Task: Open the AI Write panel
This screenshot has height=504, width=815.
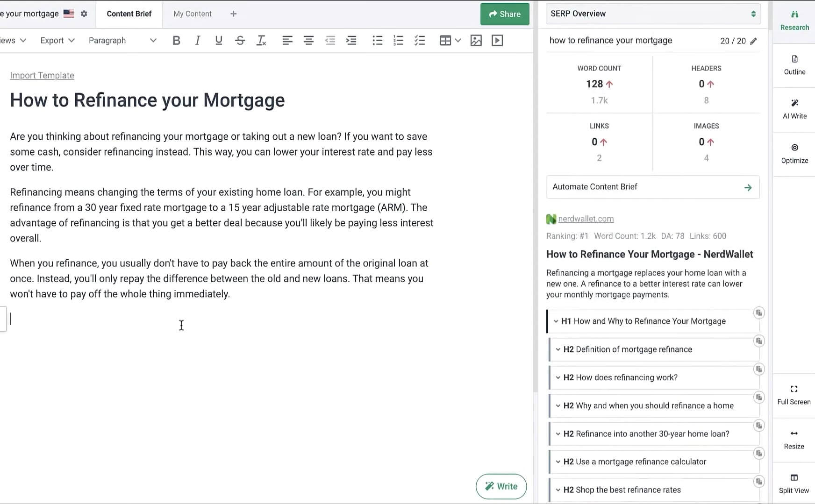Action: pos(794,109)
